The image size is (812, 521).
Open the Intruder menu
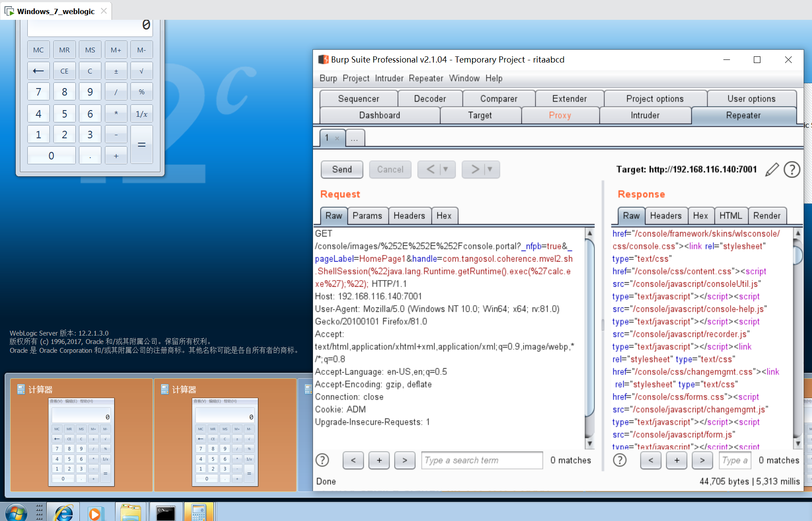click(389, 78)
